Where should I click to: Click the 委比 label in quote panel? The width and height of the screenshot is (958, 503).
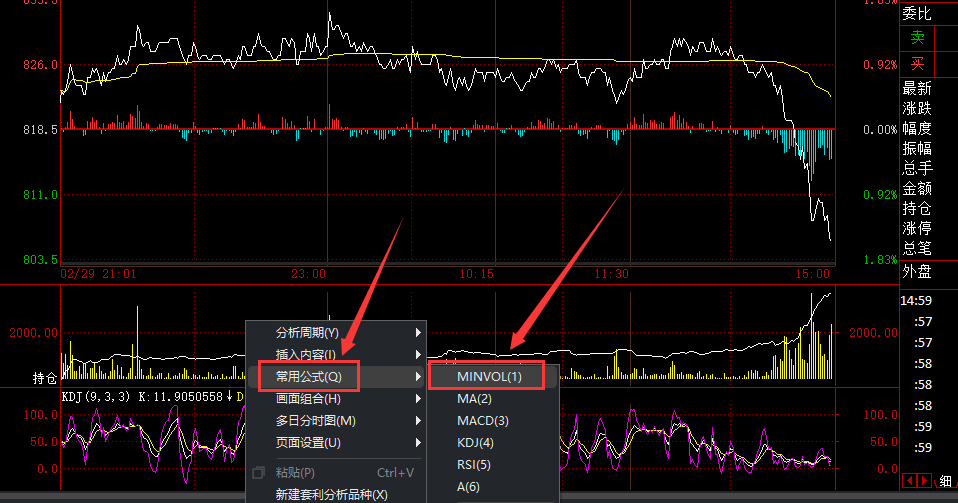[917, 13]
